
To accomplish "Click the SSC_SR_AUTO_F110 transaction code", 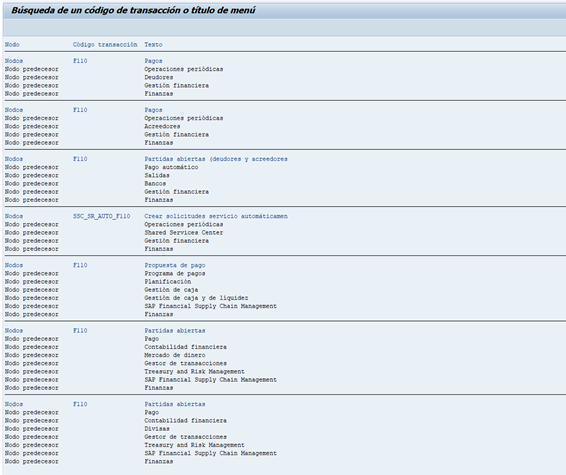I will click(x=101, y=216).
